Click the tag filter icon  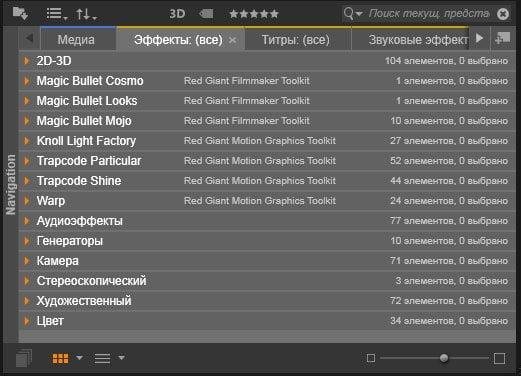click(206, 14)
